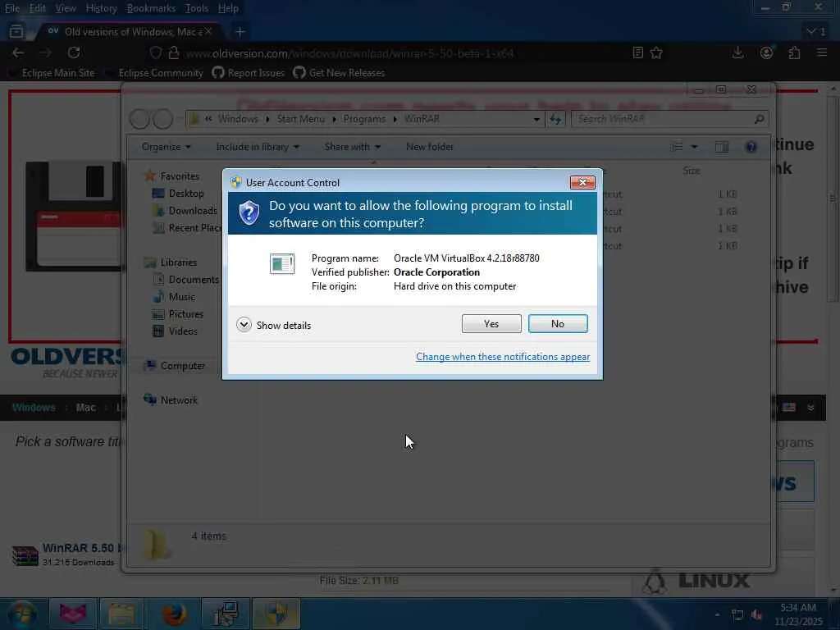Expand Show details in UAC dialog
This screenshot has height=630, width=840.
pyautogui.click(x=274, y=325)
